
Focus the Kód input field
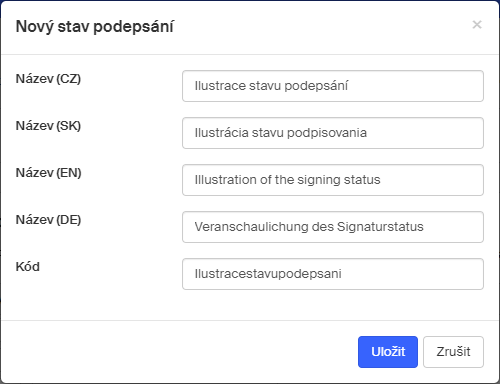point(333,274)
